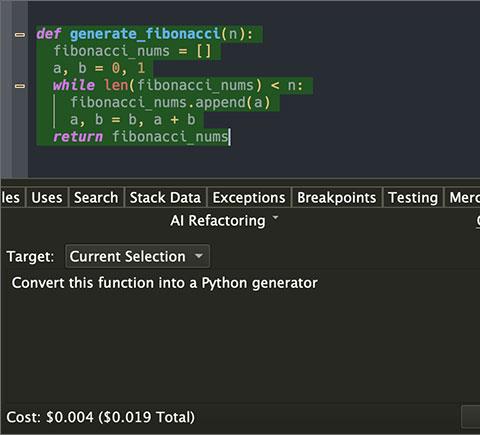Viewport: 480px width, 435px height.
Task: Open the Stack Data tab
Action: pos(165,198)
